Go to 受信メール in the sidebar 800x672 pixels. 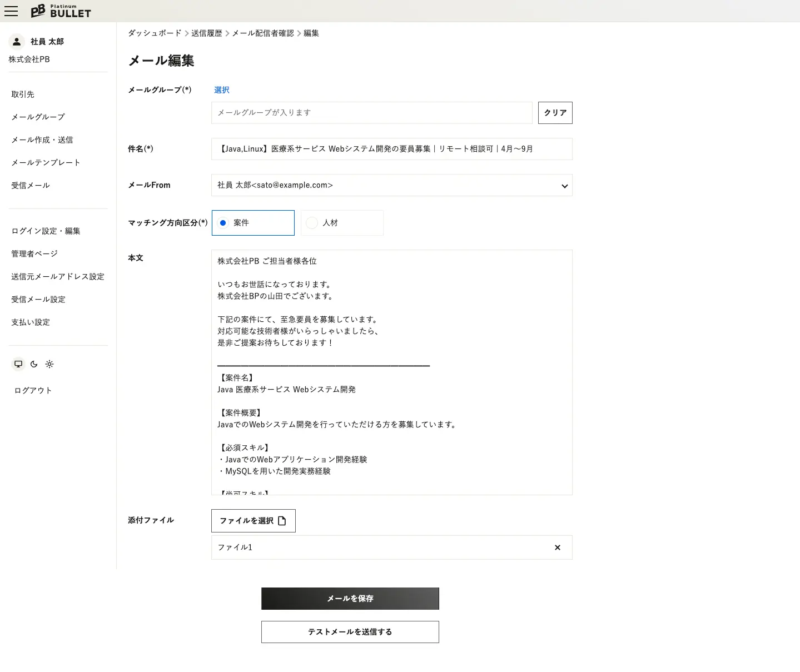coord(31,185)
